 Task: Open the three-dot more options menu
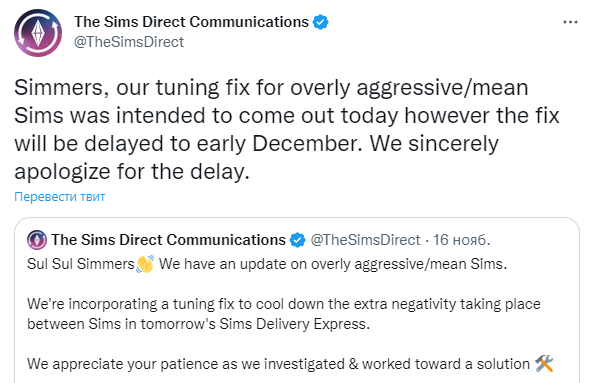tap(570, 22)
